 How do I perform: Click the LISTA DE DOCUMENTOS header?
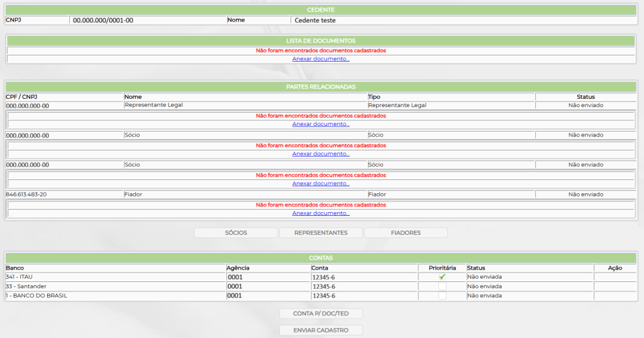[321, 41]
